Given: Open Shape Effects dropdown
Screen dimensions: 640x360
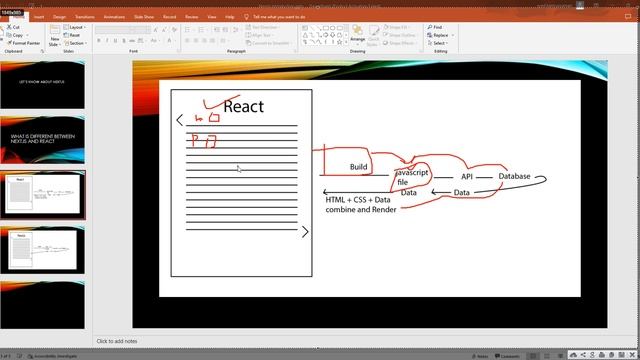Looking at the screenshot, I should 399,43.
